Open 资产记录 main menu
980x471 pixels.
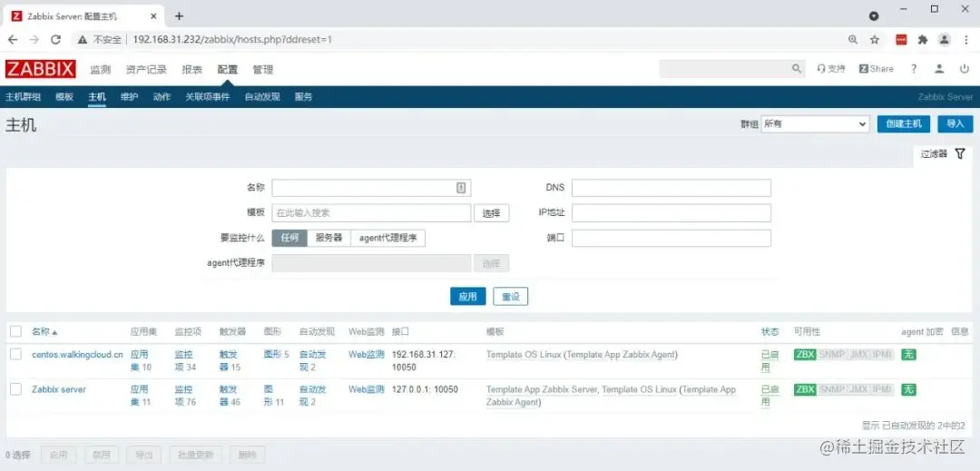pos(146,69)
